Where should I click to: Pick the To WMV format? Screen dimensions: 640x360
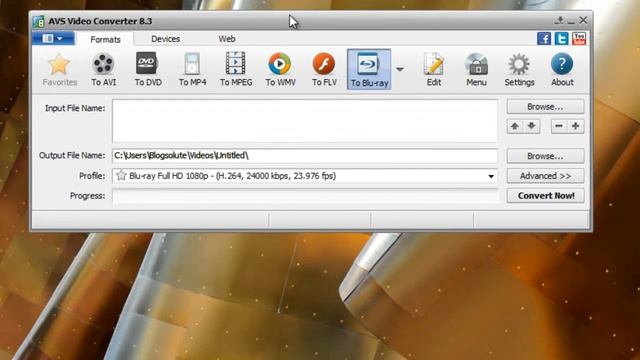tap(280, 70)
